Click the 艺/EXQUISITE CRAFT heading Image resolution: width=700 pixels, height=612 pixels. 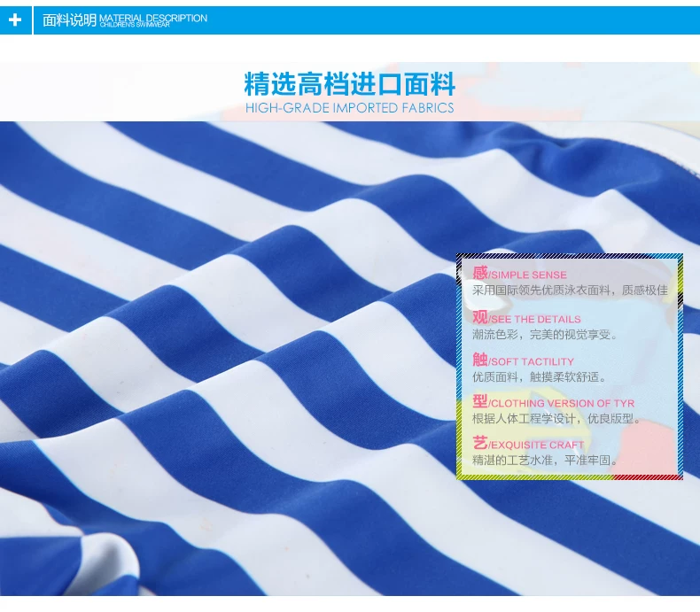pyautogui.click(x=529, y=444)
